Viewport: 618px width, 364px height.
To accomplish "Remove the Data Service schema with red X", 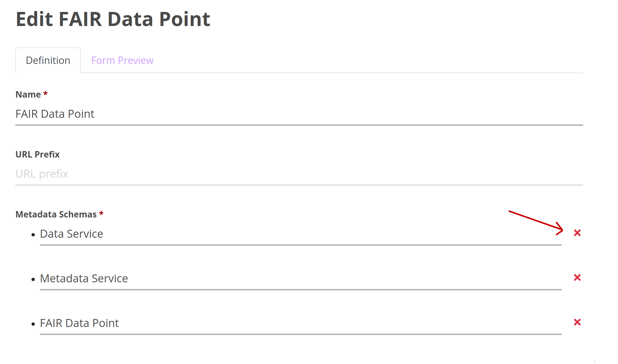I will [x=577, y=233].
